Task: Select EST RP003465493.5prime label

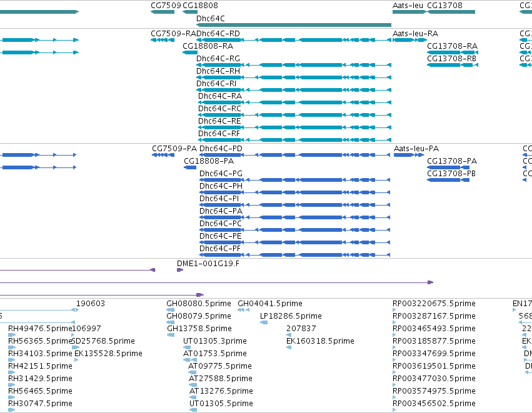Action: coord(434,329)
